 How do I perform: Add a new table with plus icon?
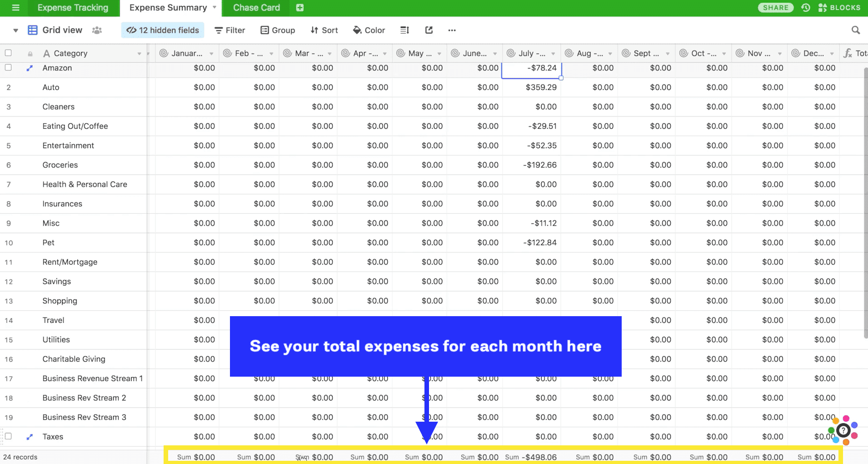(300, 8)
